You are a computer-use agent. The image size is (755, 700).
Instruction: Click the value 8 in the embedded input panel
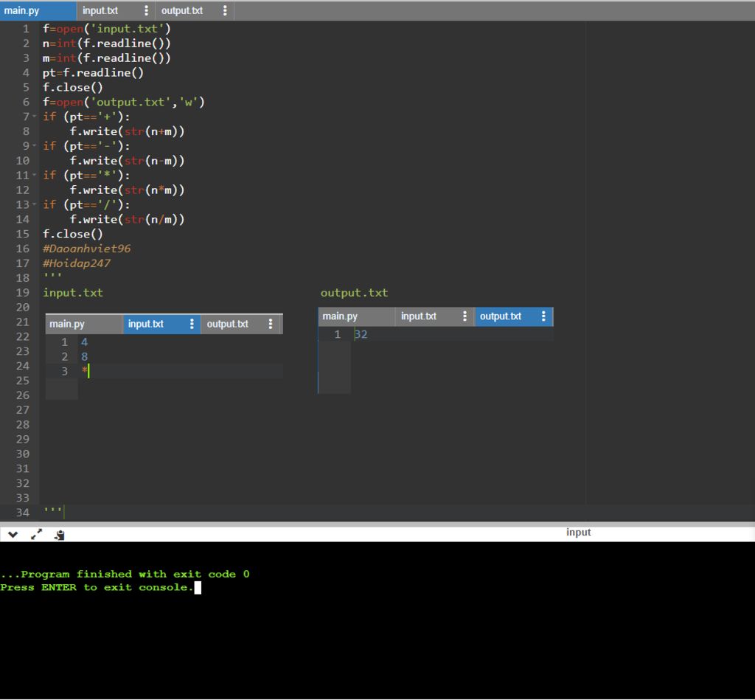pyautogui.click(x=84, y=357)
